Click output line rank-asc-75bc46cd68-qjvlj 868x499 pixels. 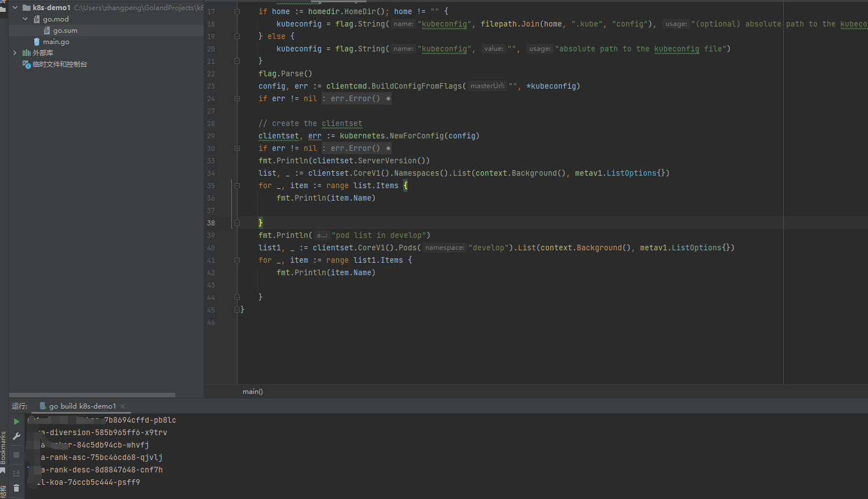(x=102, y=457)
